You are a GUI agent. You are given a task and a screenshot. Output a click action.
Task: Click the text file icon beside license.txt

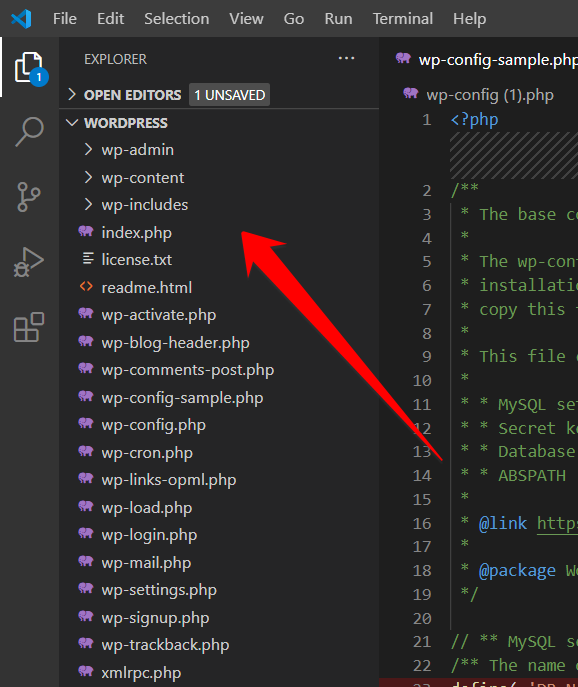[x=88, y=259]
